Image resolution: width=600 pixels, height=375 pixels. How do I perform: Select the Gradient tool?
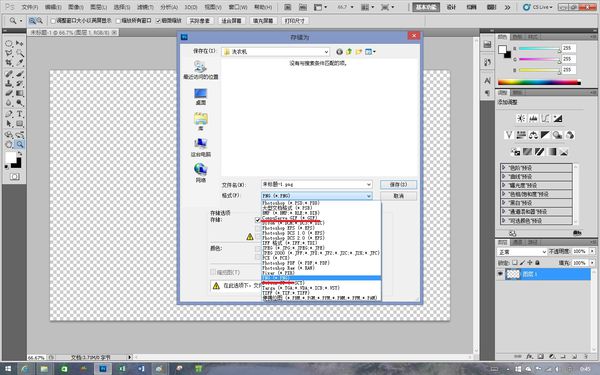(x=20, y=93)
